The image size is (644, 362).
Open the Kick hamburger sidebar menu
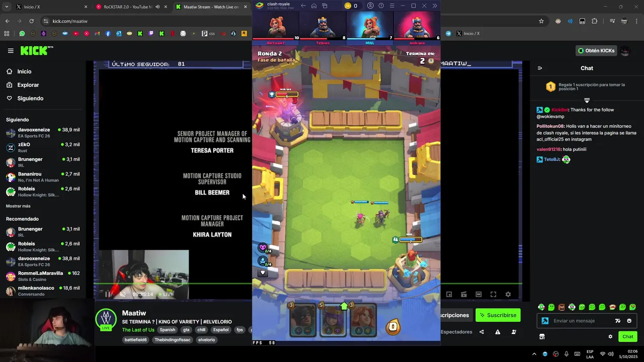11,50
